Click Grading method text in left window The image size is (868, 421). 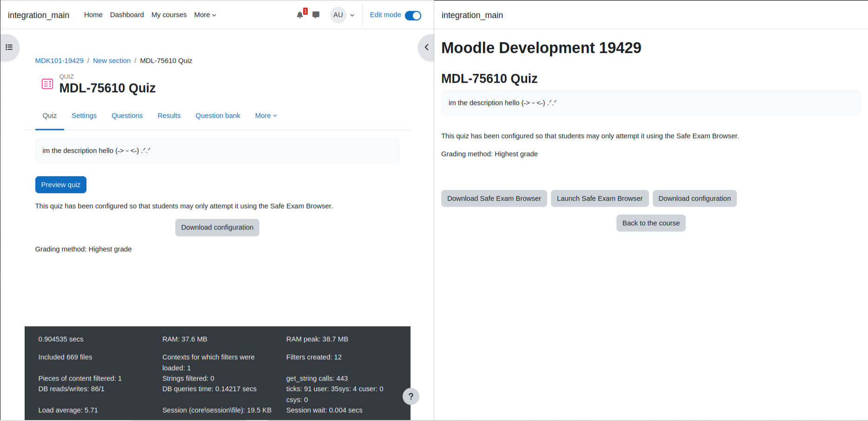83,250
